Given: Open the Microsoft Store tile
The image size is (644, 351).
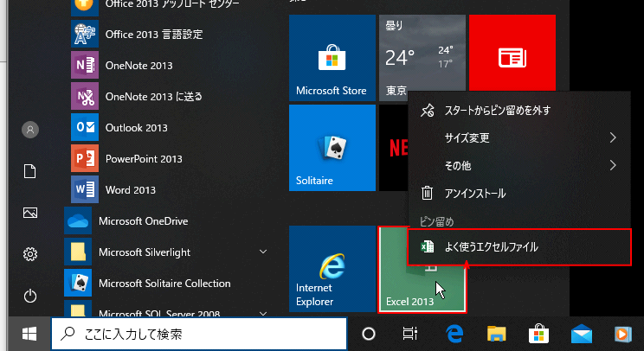Looking at the screenshot, I should (x=332, y=58).
